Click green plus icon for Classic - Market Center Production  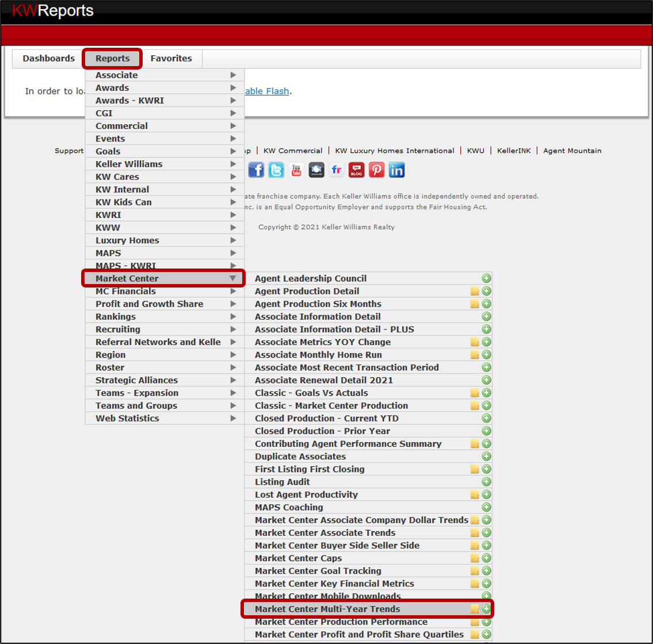click(486, 405)
